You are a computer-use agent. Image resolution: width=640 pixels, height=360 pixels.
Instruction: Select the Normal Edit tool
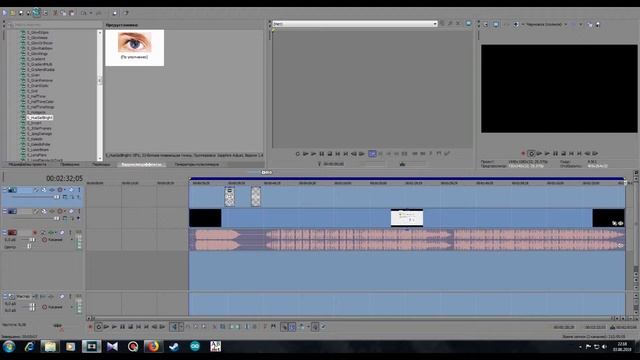pyautogui.click(x=174, y=327)
